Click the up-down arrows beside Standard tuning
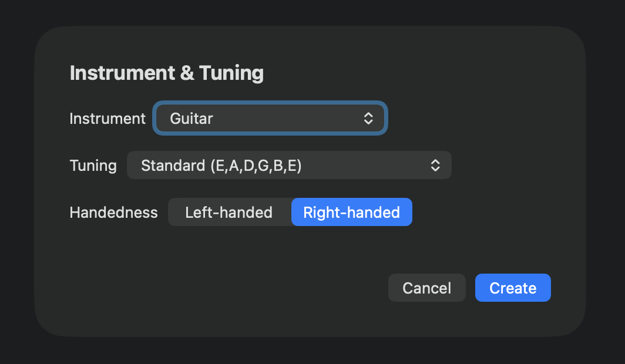The width and height of the screenshot is (625, 364). [435, 165]
